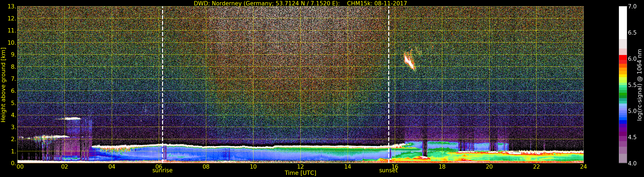Click the 'sunrise' label below the time axis
The width and height of the screenshot is (644, 177).
tap(162, 171)
